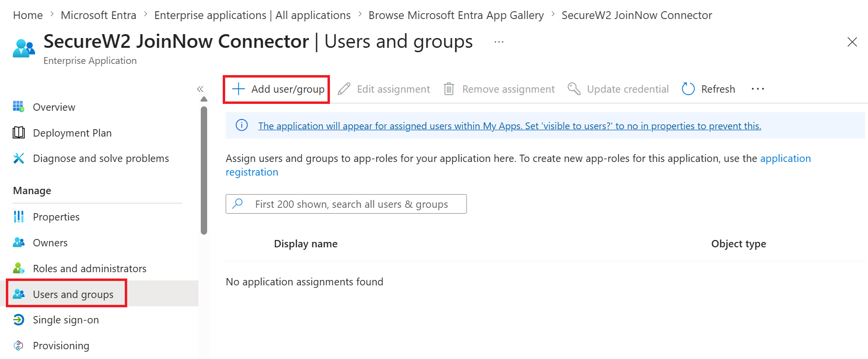Click the trash icon for Remove assignment
868x359 pixels.
coord(449,89)
